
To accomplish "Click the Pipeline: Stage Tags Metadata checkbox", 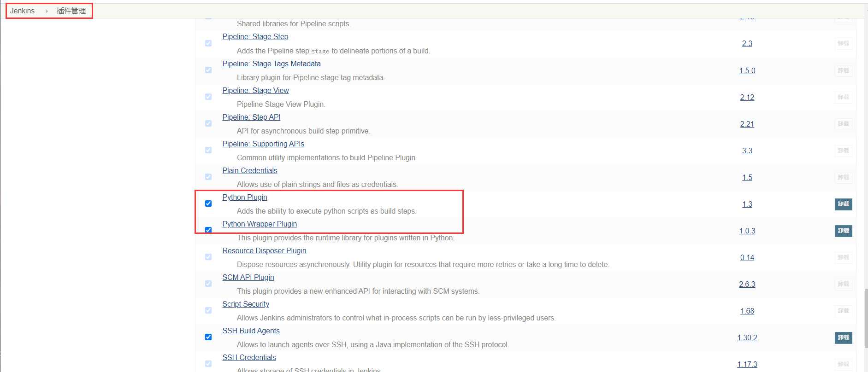I will point(208,70).
